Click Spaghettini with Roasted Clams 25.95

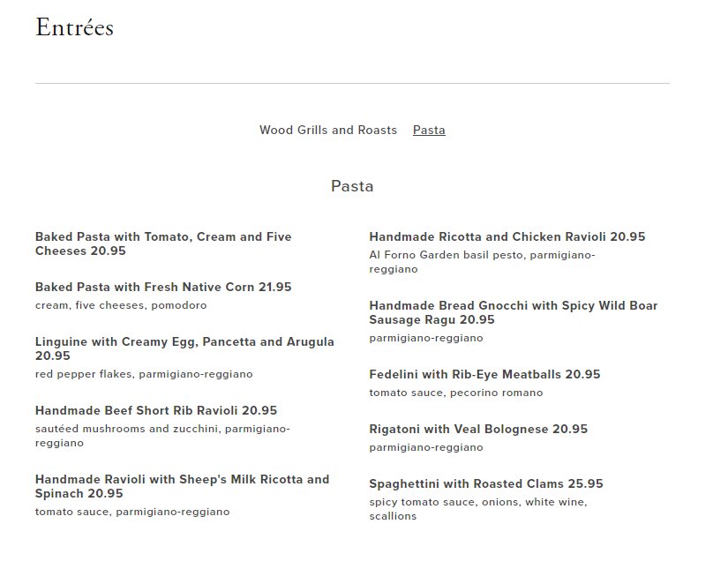click(x=486, y=483)
